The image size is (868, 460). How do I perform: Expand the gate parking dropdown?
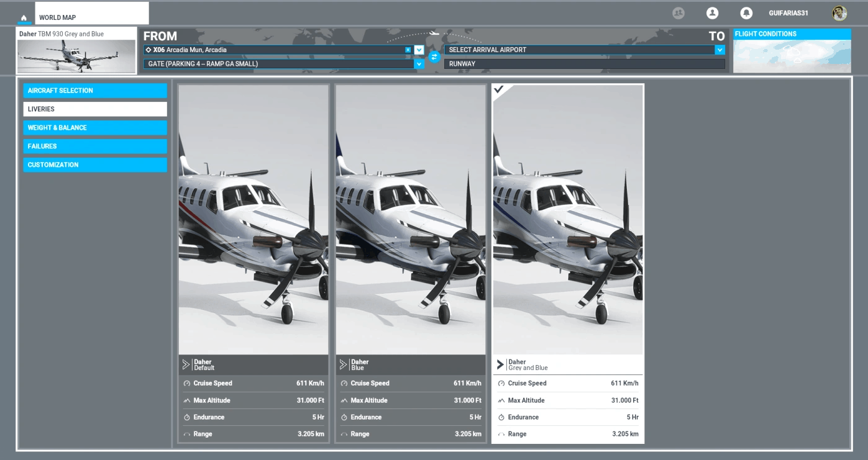[x=419, y=64]
